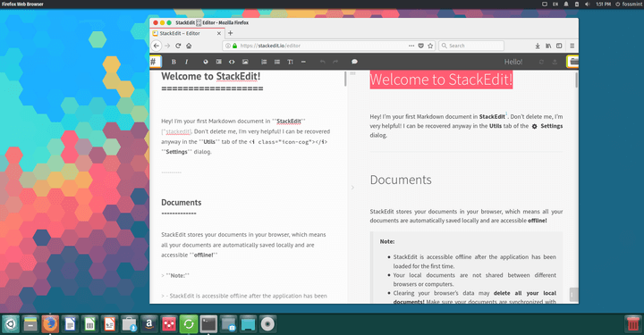Open software center briefcase in dock
The height and width of the screenshot is (335, 644).
[x=129, y=324]
